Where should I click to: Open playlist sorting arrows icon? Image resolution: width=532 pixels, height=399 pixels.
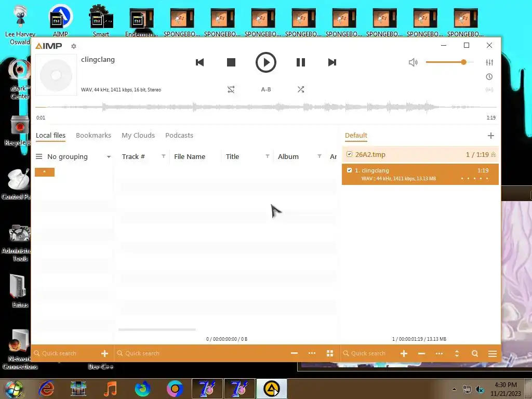[457, 353]
